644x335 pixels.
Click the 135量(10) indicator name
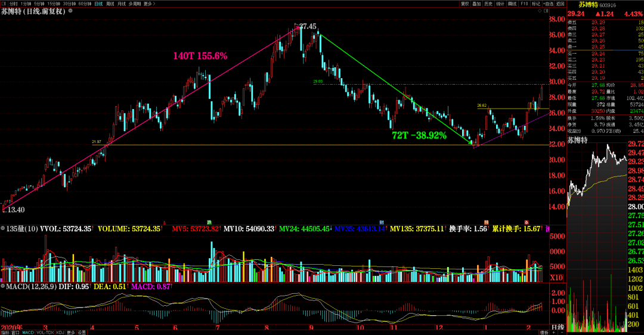pyautogui.click(x=22, y=229)
